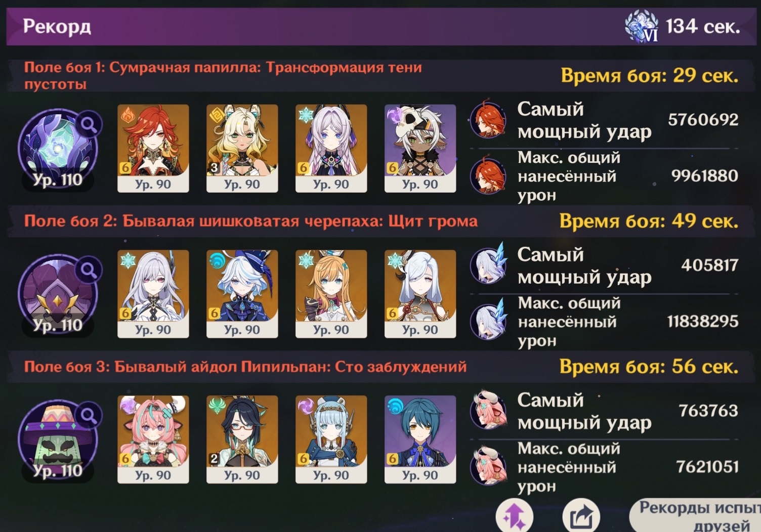Select the Hydro character with blue top hat
Image resolution: width=761 pixels, height=532 pixels.
coord(242,294)
